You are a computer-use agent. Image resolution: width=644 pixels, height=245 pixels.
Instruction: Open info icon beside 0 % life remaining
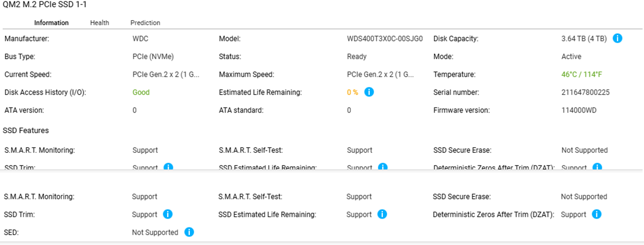(x=369, y=92)
